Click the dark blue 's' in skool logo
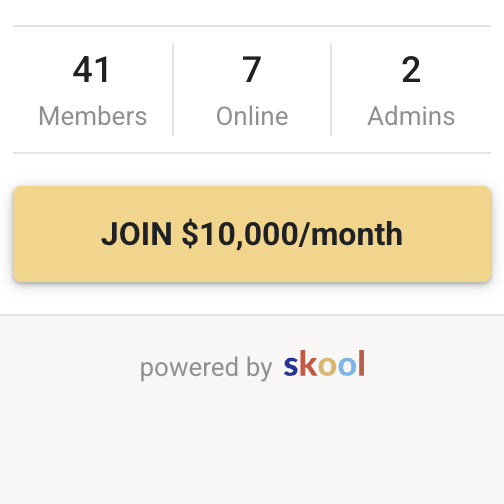 290,366
